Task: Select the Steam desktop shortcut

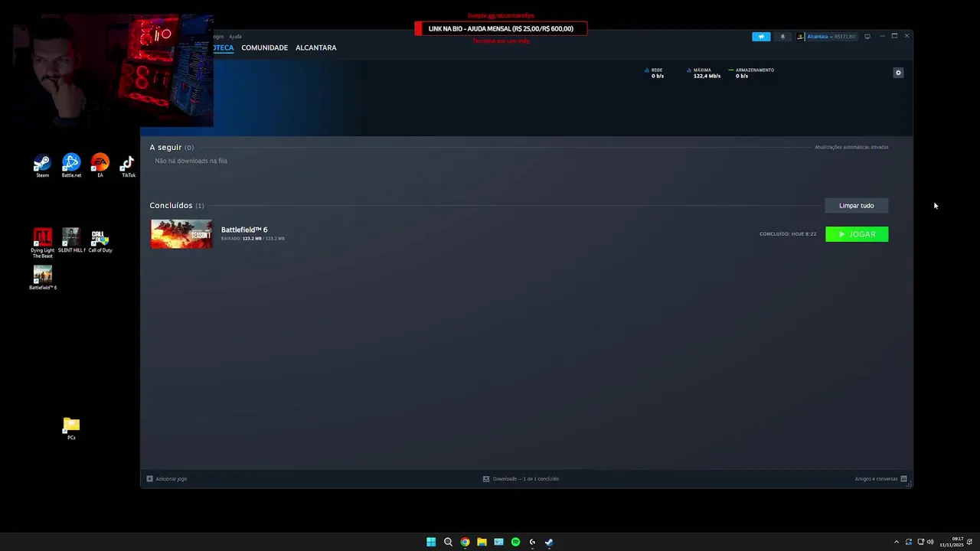Action: (x=42, y=165)
